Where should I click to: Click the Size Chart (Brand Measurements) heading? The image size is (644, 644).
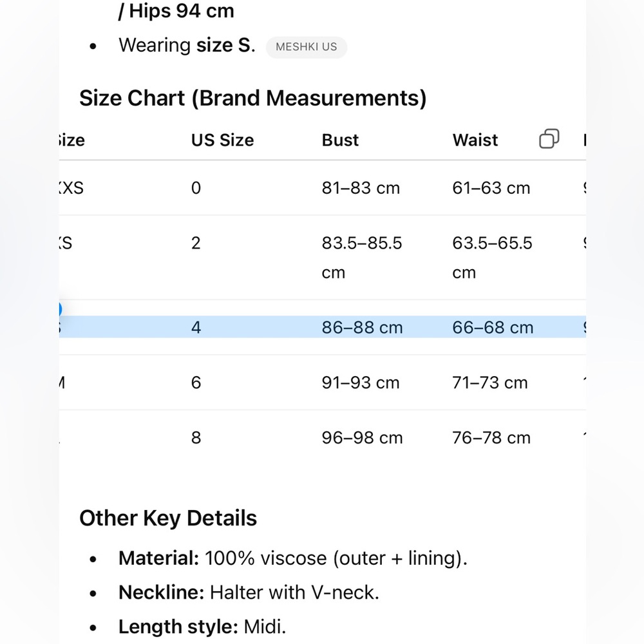pyautogui.click(x=253, y=99)
